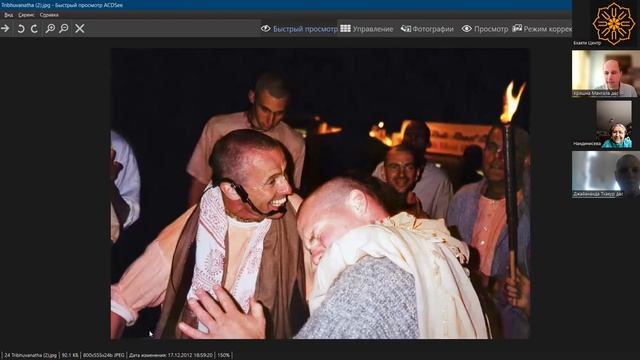Click the eye icon beside Просмотр
The height and width of the screenshot is (360, 640).
pos(467,29)
